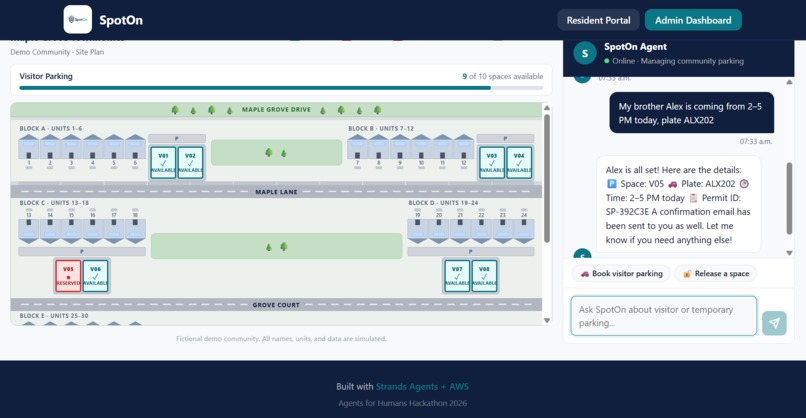Open the Strands Agents + AWS link
This screenshot has width=806, height=418.
pyautogui.click(x=422, y=387)
